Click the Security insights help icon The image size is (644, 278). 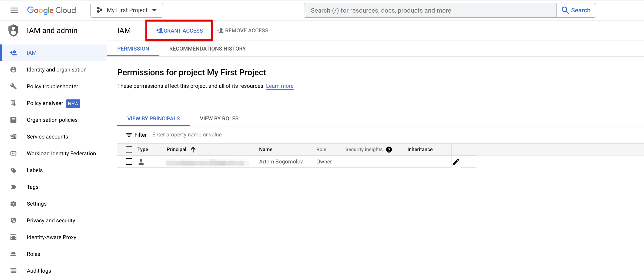389,150
